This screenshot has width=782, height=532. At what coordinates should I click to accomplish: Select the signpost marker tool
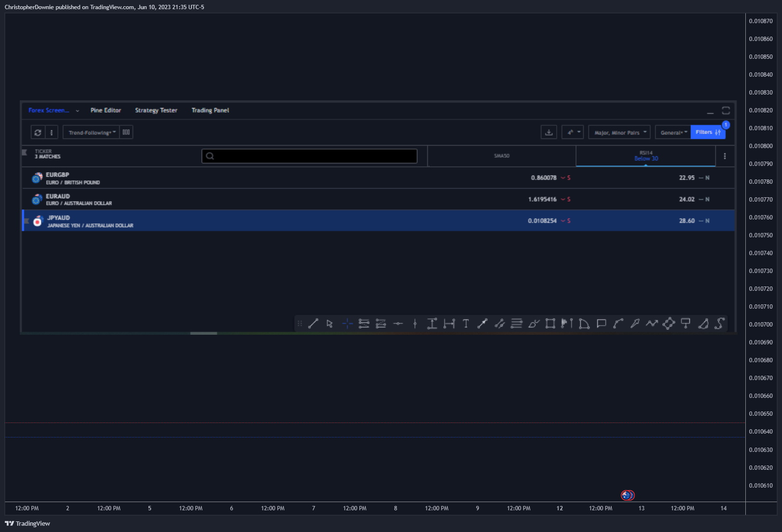pos(686,324)
